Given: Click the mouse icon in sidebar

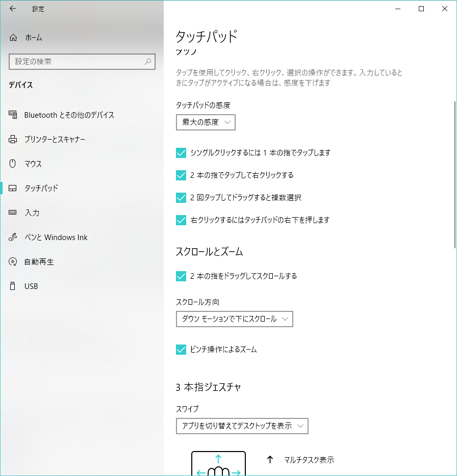Looking at the screenshot, I should coord(12,164).
